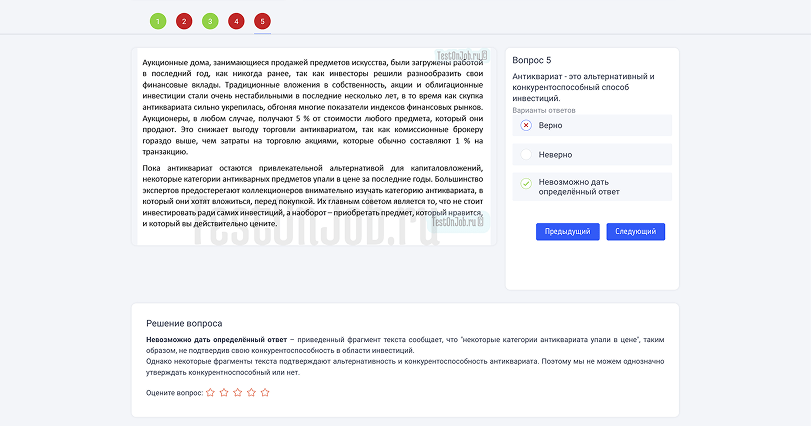Viewport: 811px width, 426px height.
Task: Give the question three stars
Action: [237, 393]
